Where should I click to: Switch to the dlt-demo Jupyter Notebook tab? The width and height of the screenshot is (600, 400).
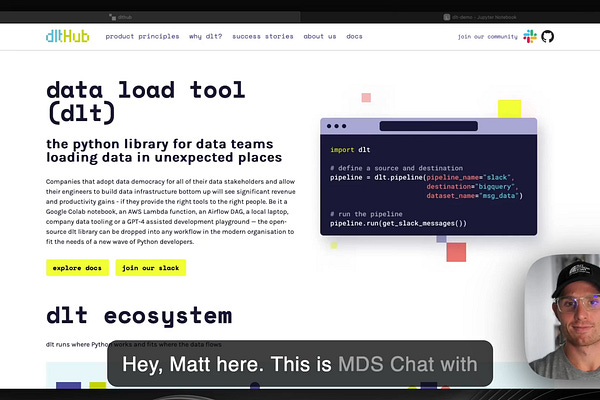click(480, 17)
